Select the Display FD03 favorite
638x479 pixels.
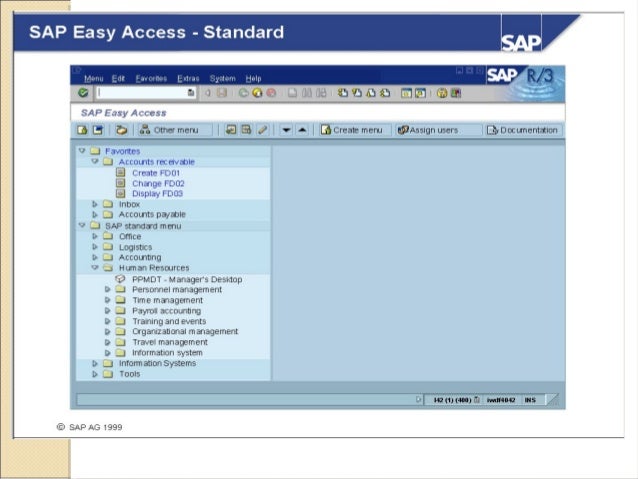157,194
